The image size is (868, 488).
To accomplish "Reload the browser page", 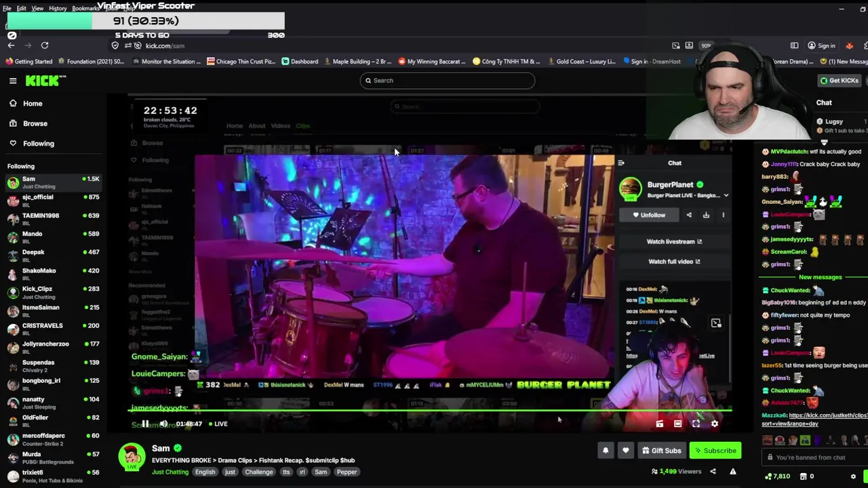I will click(x=45, y=45).
